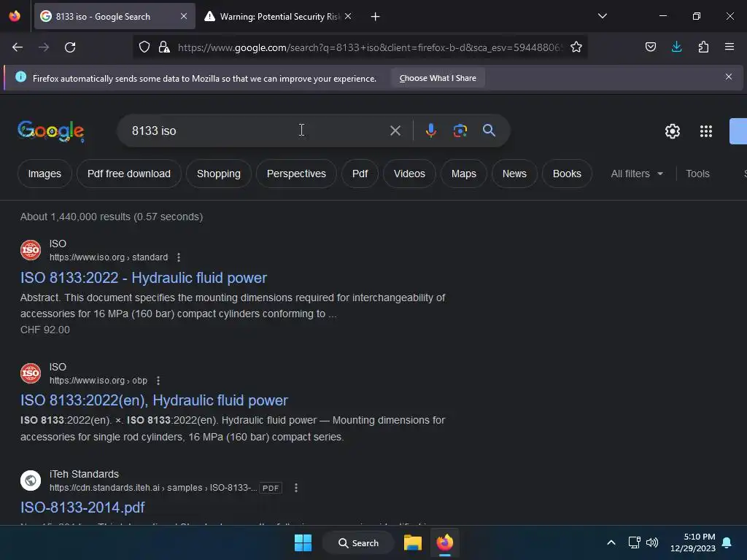747x560 pixels.
Task: List all tabs dropdown arrow
Action: [602, 16]
